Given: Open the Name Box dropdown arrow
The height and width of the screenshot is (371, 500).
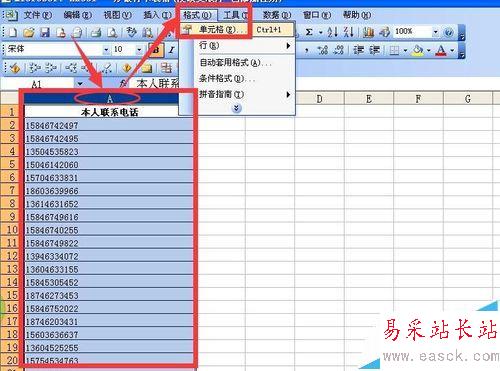Looking at the screenshot, I should coord(80,84).
